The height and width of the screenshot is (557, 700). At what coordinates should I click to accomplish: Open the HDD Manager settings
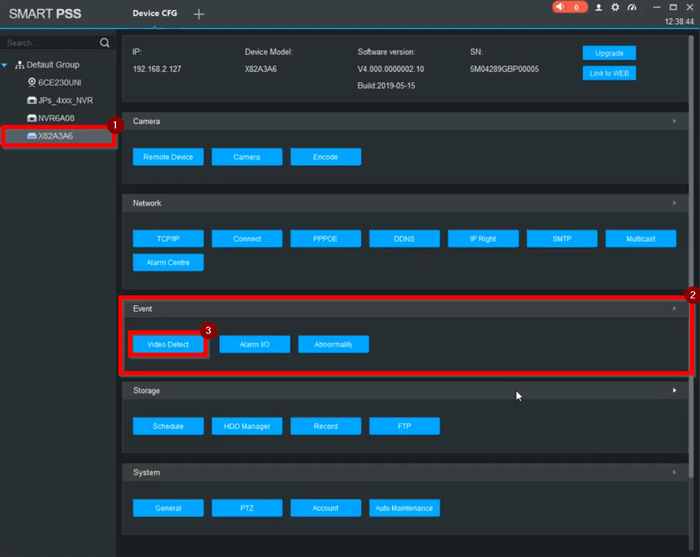247,426
